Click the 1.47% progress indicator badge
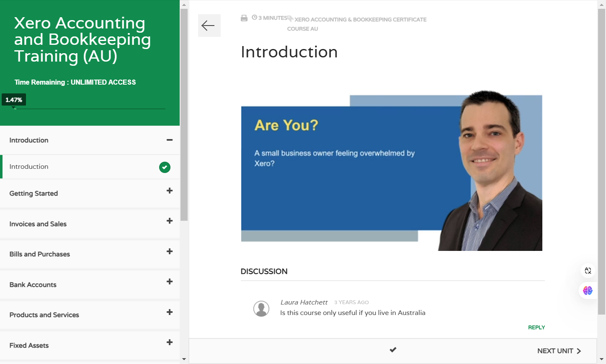 point(14,100)
